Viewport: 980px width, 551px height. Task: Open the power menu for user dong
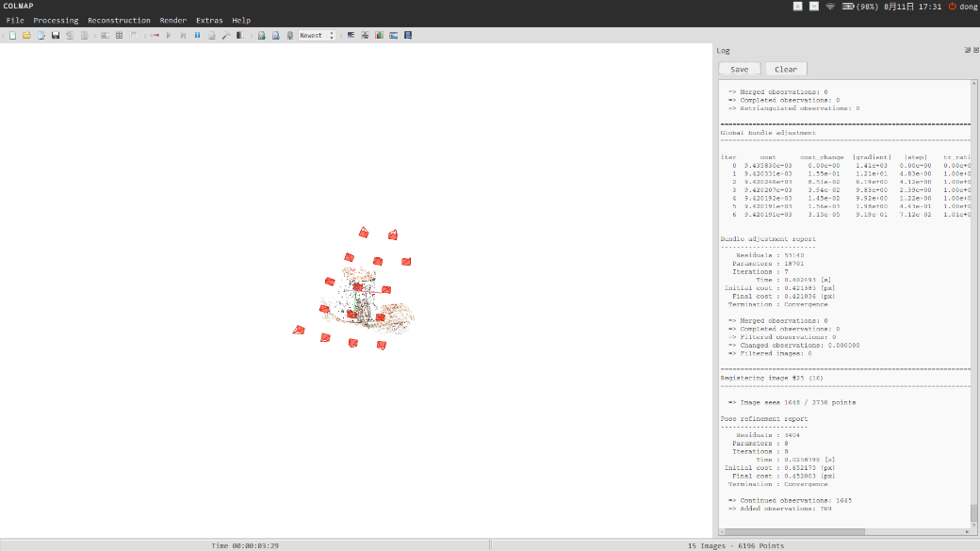pyautogui.click(x=962, y=7)
